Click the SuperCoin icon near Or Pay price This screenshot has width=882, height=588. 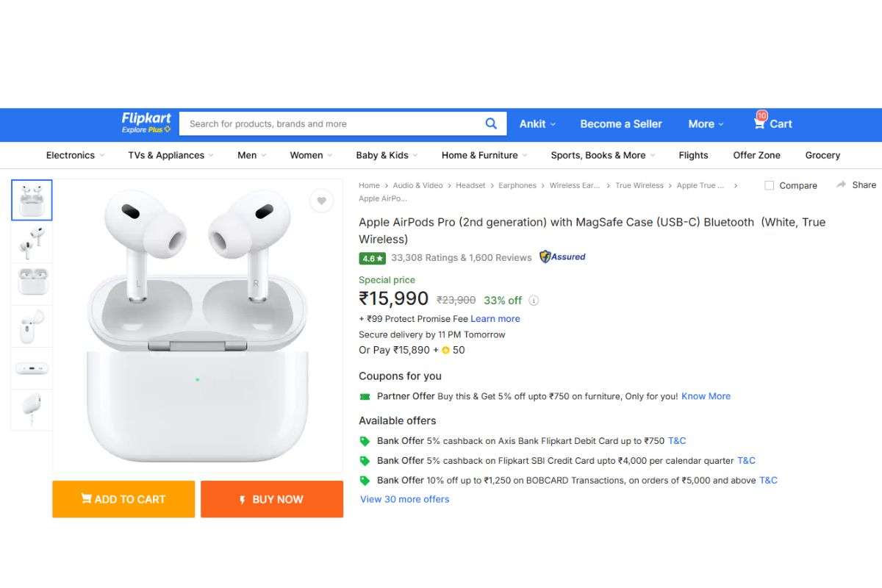click(445, 351)
